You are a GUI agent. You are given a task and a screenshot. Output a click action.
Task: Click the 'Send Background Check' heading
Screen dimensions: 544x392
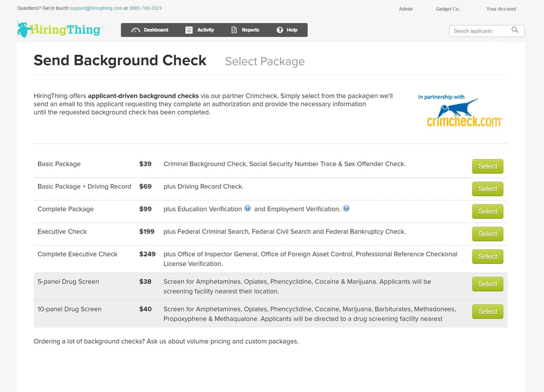pyautogui.click(x=120, y=60)
